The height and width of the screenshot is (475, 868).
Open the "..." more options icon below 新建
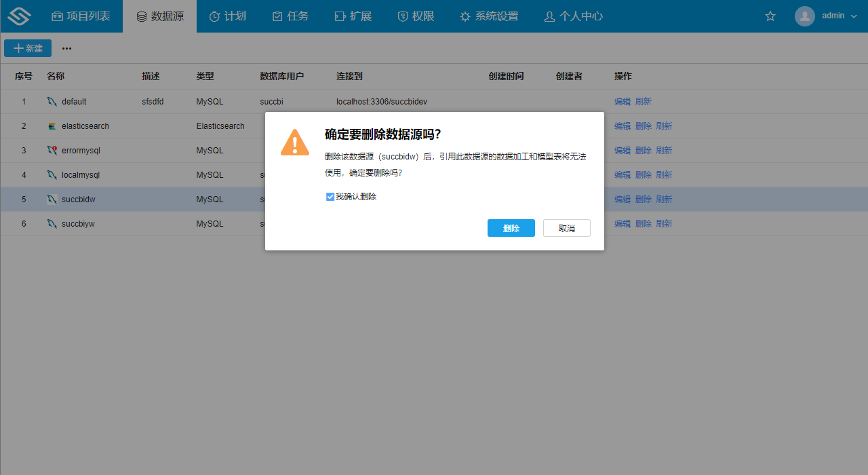pyautogui.click(x=66, y=48)
